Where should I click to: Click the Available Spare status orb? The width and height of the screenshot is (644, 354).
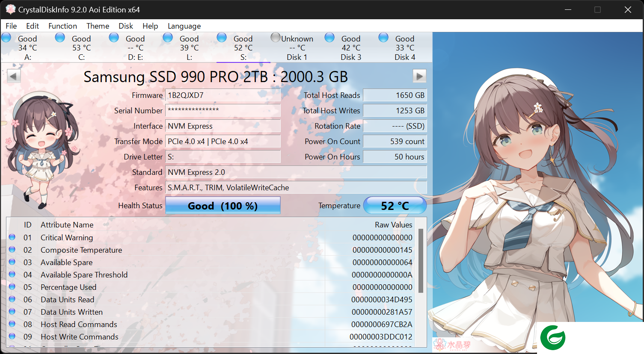tap(12, 262)
